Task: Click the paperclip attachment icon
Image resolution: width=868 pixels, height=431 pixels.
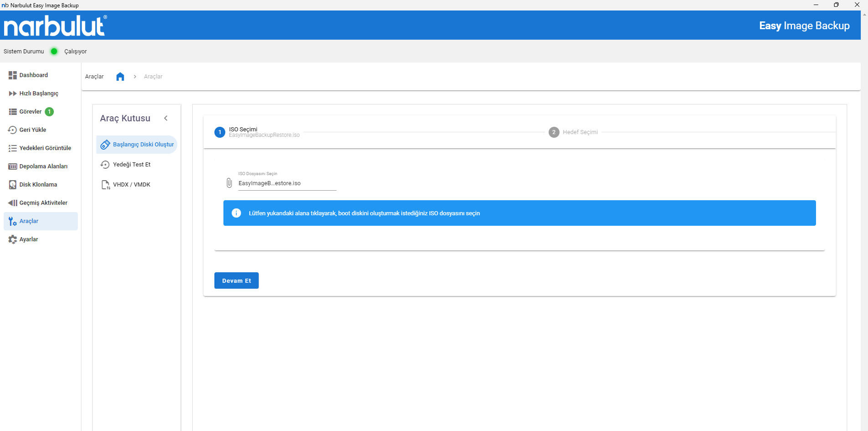Action: 229,183
